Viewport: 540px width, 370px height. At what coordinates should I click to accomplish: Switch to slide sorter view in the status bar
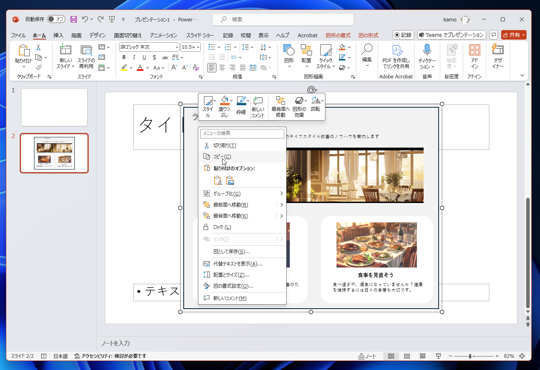click(x=407, y=356)
